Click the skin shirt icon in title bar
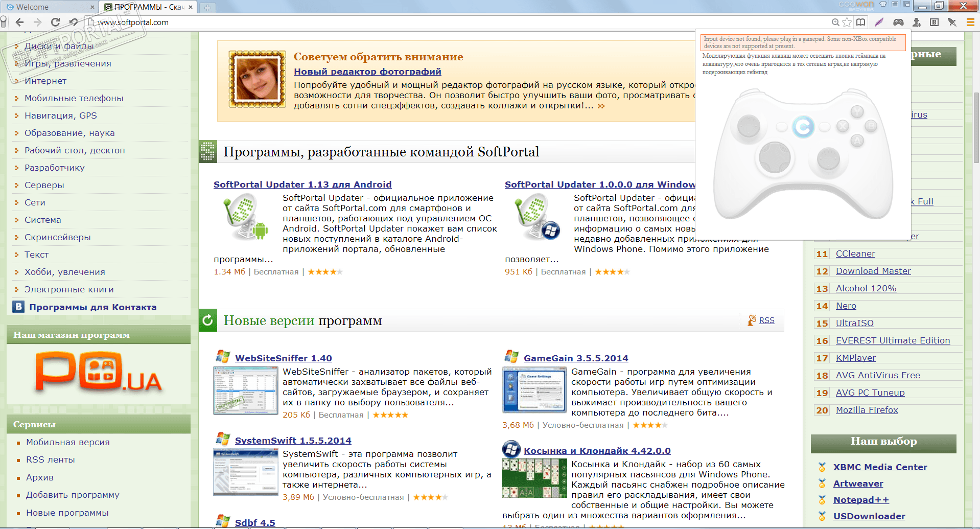 pyautogui.click(x=883, y=5)
